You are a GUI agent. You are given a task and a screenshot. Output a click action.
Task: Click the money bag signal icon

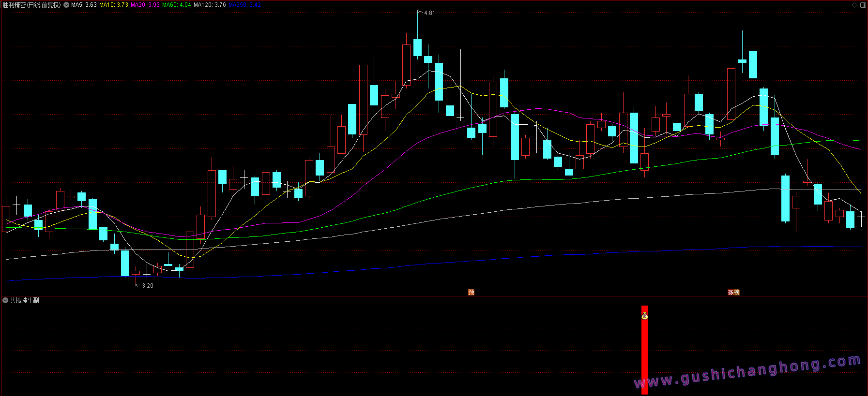coord(644,316)
